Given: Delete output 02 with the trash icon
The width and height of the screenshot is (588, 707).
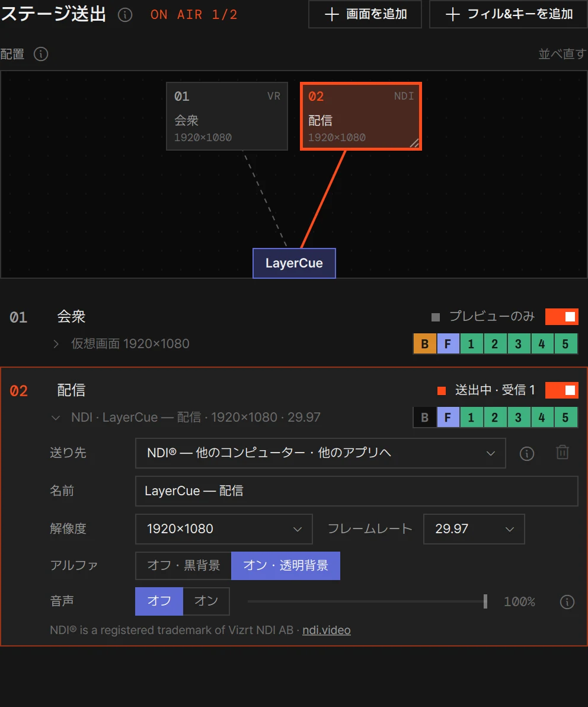Looking at the screenshot, I should 563,452.
